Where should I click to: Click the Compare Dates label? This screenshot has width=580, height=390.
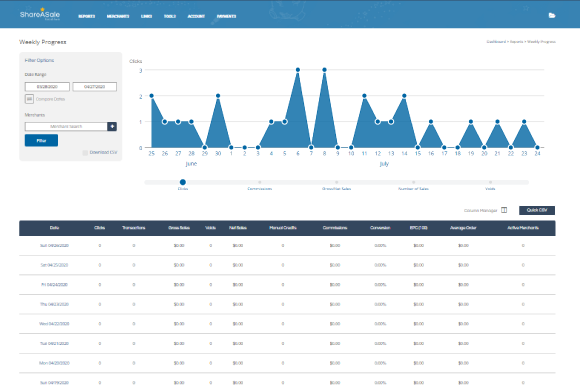coord(50,99)
